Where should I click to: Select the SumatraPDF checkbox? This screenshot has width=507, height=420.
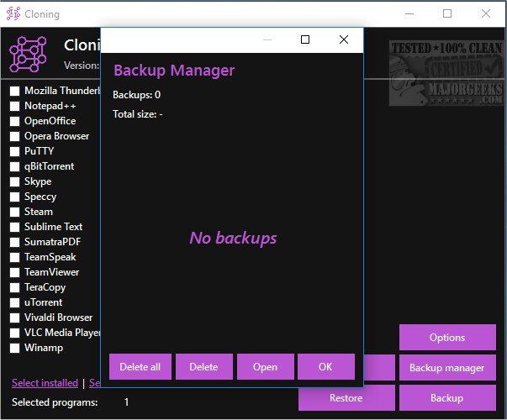tap(14, 242)
